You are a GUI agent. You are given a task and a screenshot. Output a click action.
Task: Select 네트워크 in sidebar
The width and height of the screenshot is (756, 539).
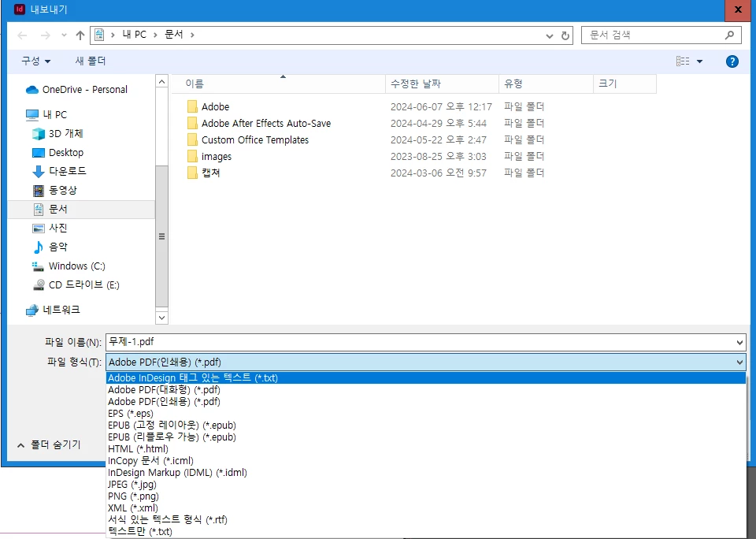53,310
